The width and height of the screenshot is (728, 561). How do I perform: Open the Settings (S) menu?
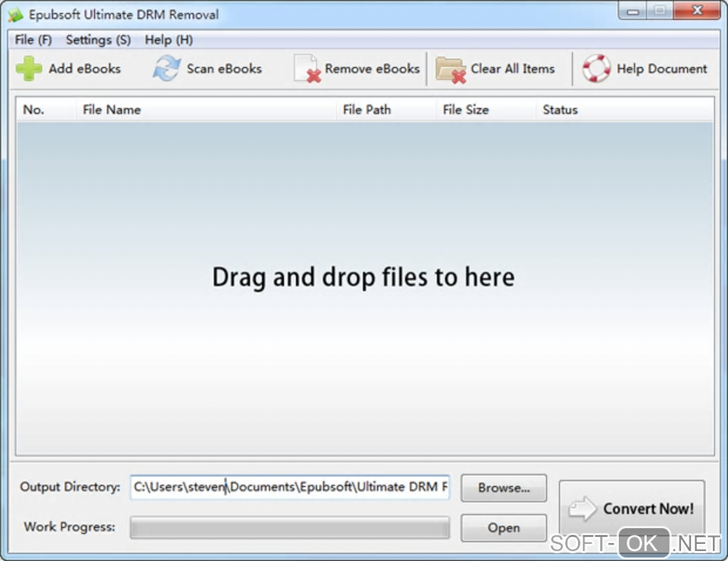coord(98,40)
